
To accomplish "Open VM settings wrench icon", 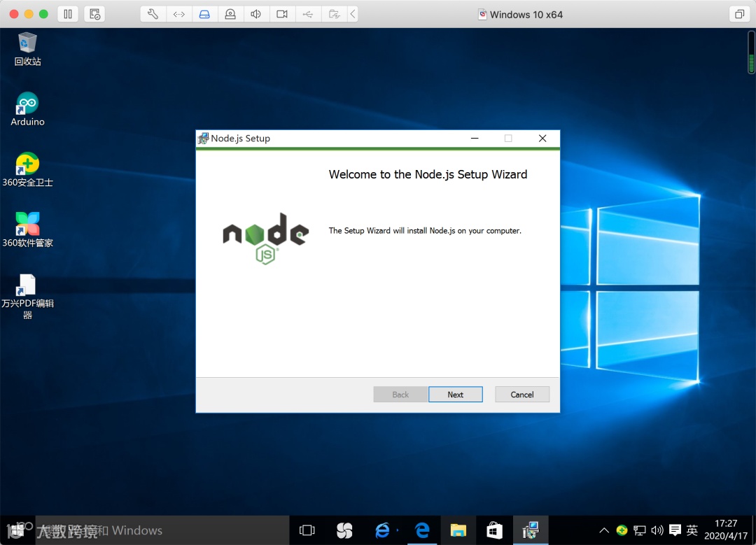I will [x=153, y=14].
